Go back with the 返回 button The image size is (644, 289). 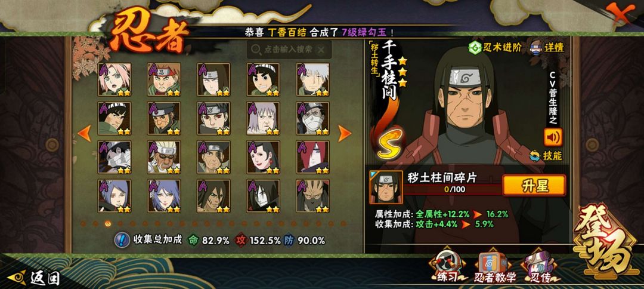tap(35, 278)
